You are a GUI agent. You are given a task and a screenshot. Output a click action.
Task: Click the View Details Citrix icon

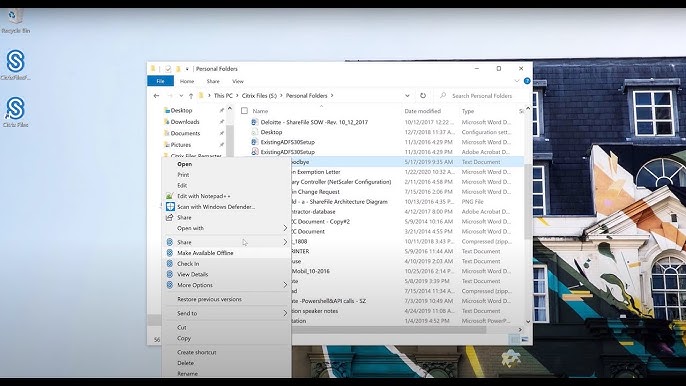(170, 274)
